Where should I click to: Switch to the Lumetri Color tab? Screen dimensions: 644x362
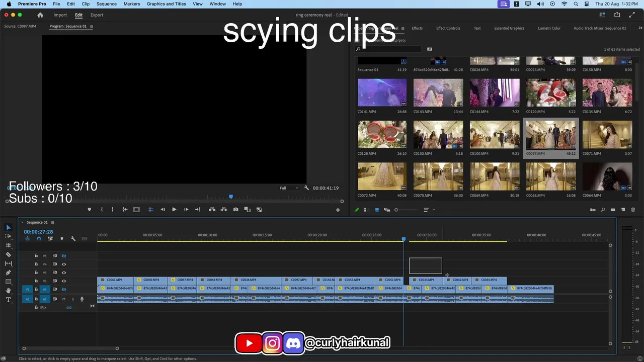pos(549,28)
